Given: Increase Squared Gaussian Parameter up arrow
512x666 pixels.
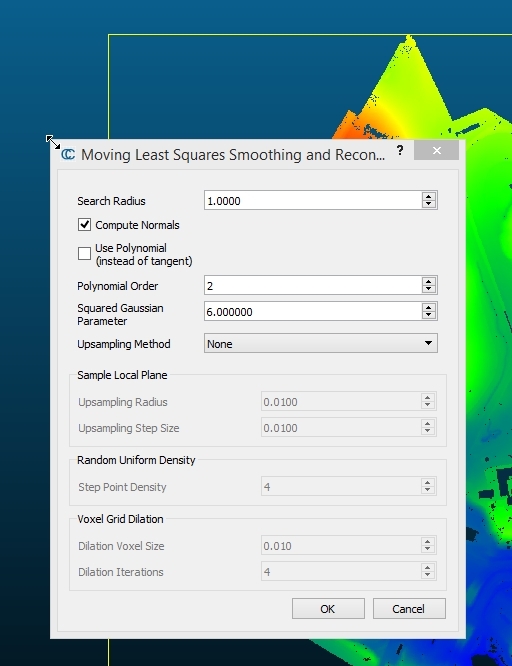Looking at the screenshot, I should click(428, 308).
